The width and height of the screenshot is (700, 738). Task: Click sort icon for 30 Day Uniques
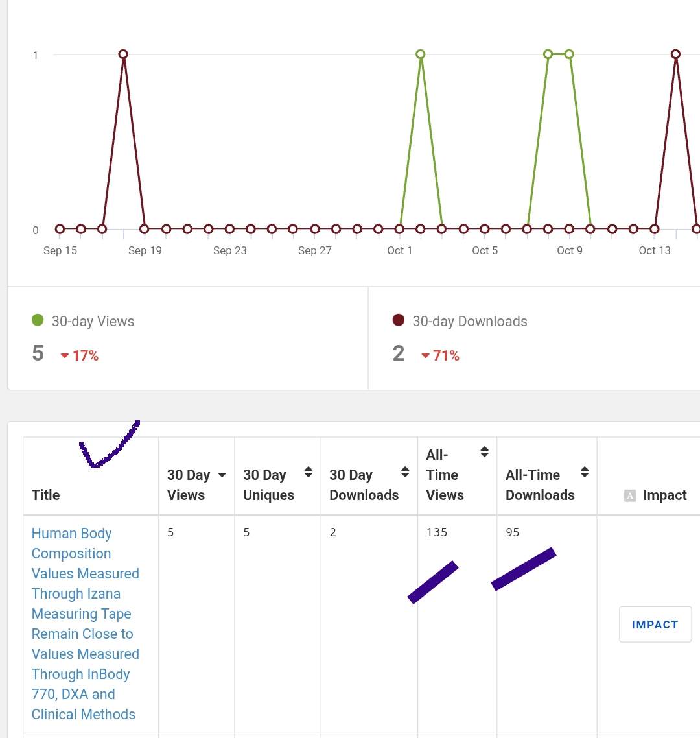coord(309,472)
